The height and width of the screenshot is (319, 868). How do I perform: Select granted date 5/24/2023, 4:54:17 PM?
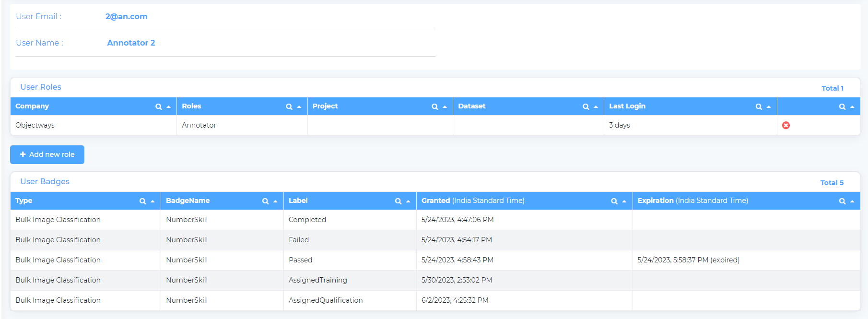coord(525,240)
